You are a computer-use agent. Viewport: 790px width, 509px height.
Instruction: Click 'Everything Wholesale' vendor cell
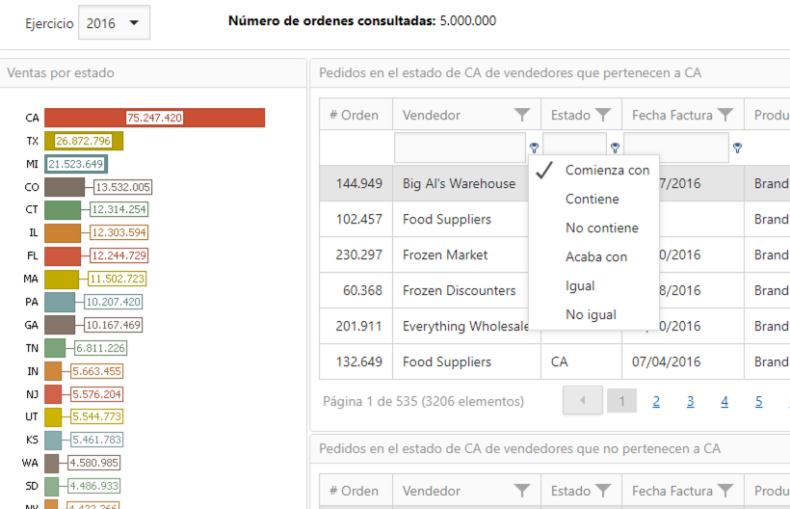(466, 327)
